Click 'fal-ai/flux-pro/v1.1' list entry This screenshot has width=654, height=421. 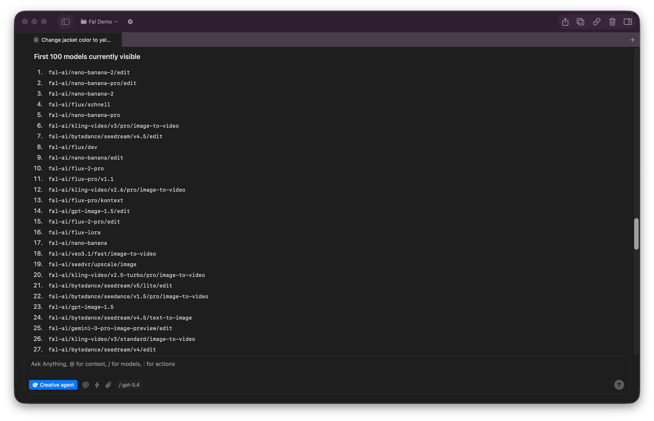point(81,179)
